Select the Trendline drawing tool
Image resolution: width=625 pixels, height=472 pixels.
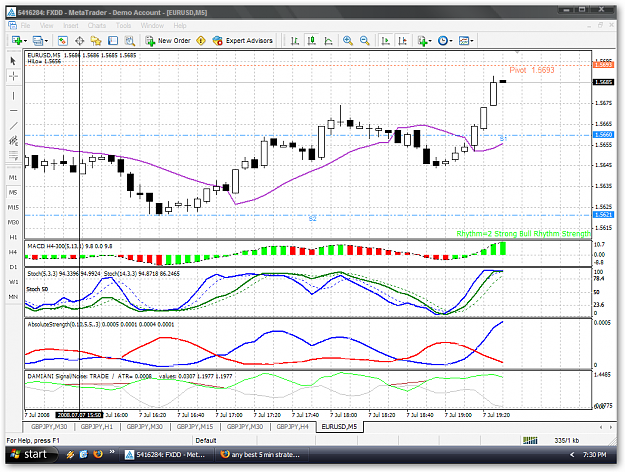point(13,126)
